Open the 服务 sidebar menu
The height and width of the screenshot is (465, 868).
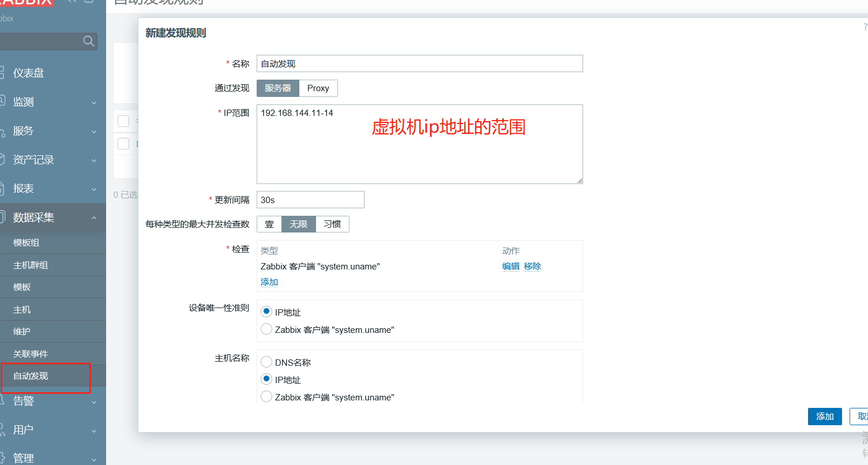(24, 131)
